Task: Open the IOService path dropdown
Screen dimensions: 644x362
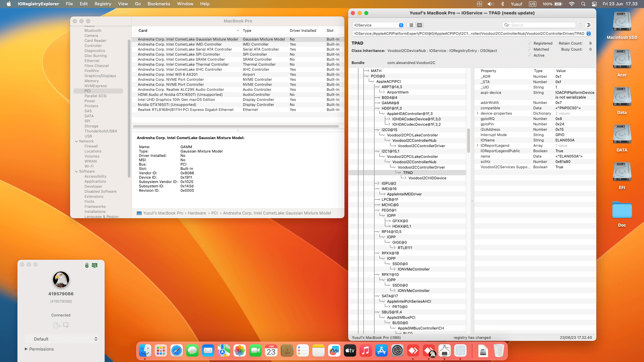Action: [x=589, y=34]
